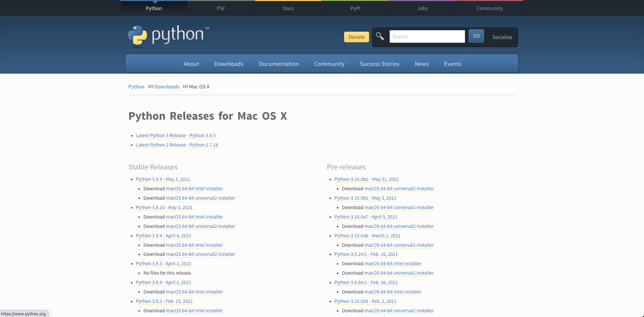Click the Donate button
Viewport: 644px width, 317px height.
pyautogui.click(x=356, y=37)
